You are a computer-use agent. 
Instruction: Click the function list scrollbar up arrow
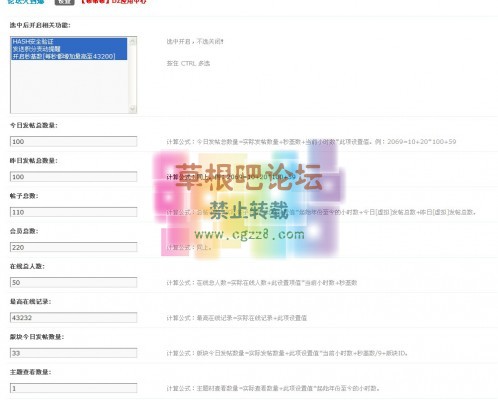[133, 41]
